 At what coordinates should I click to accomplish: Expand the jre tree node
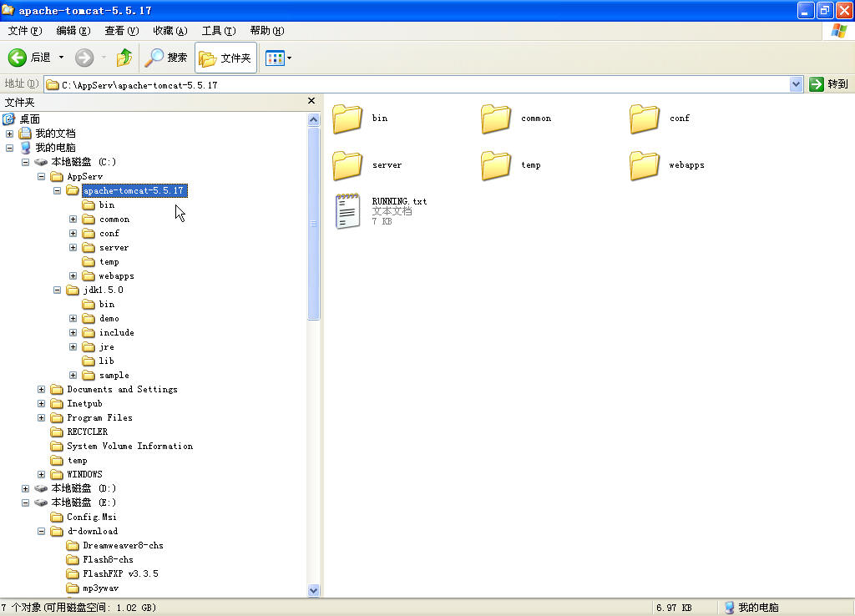(x=73, y=346)
